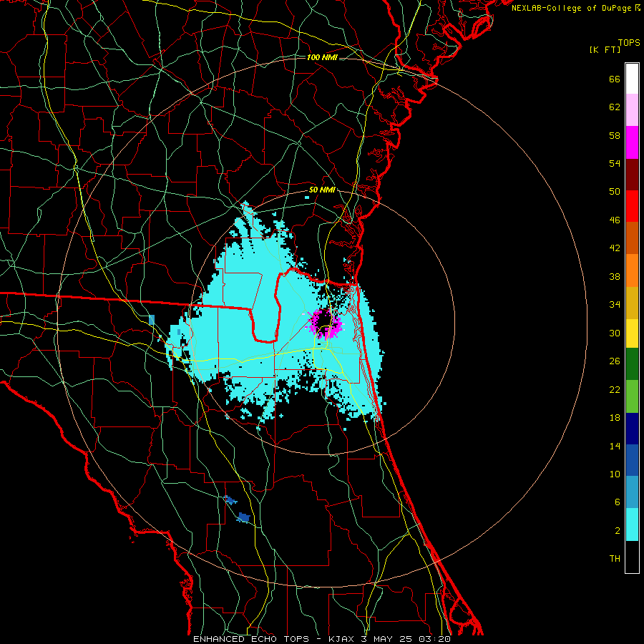
Task: Click the isolated light-blue square echo in west
Action: pyautogui.click(x=152, y=320)
